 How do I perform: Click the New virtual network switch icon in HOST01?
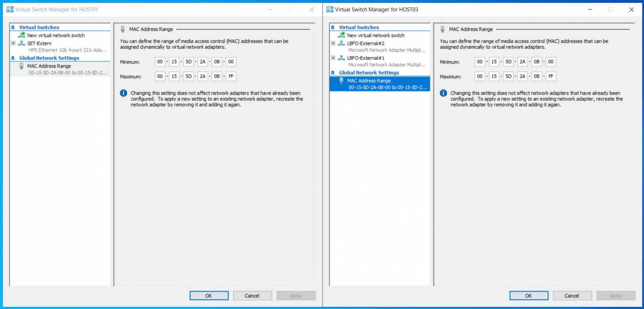[22, 36]
